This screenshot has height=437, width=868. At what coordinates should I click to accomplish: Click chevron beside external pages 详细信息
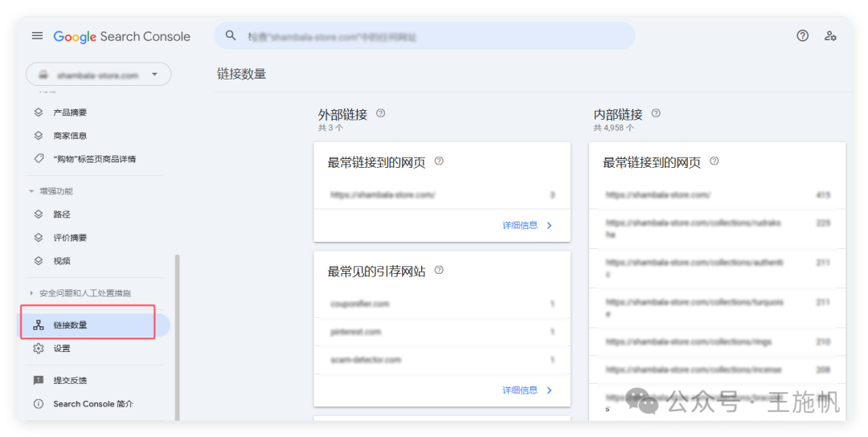(x=549, y=225)
